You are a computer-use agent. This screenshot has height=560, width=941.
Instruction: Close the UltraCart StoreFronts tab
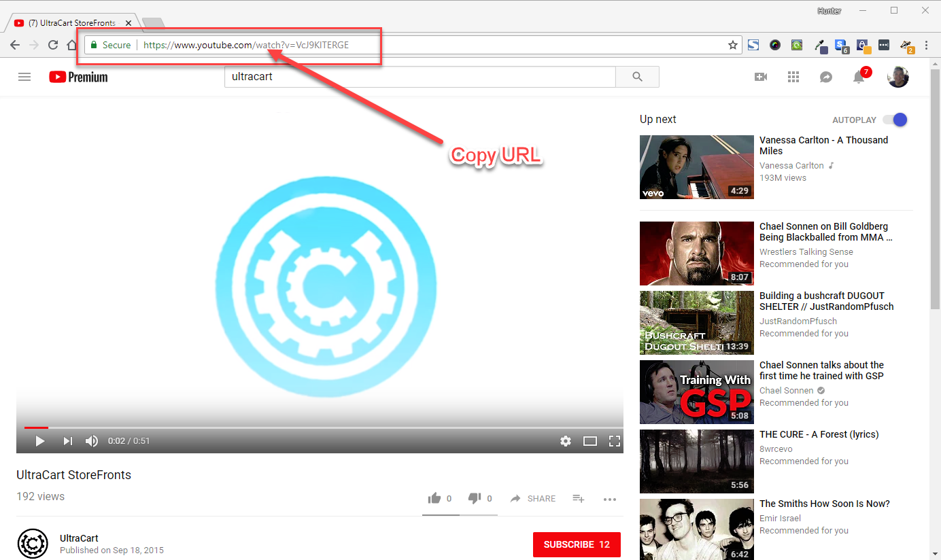[x=129, y=23]
